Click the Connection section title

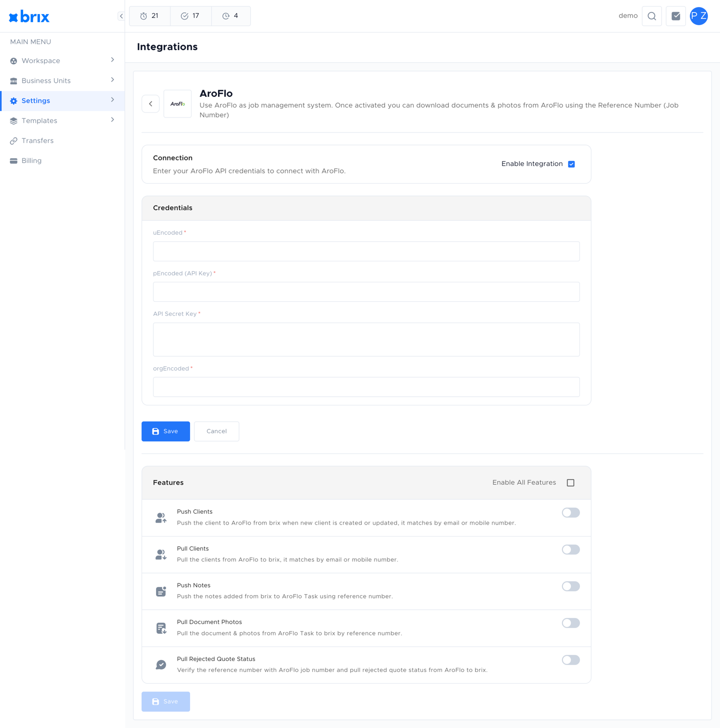click(172, 158)
